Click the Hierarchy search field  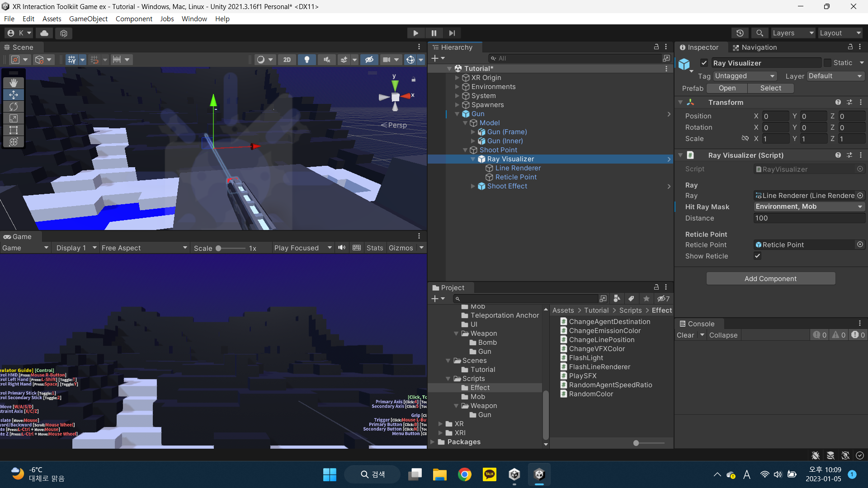[x=575, y=58]
